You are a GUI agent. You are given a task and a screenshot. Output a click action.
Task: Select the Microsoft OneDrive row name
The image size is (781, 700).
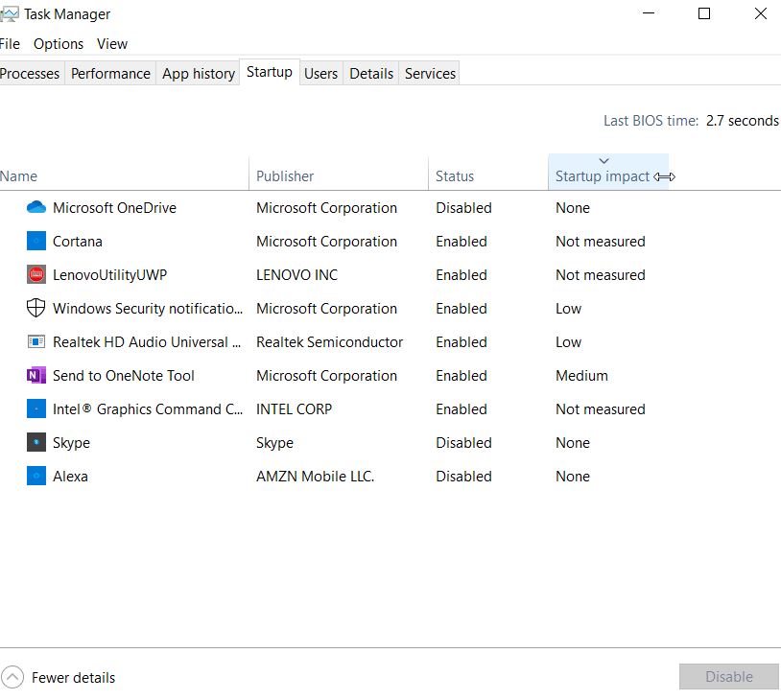(114, 208)
